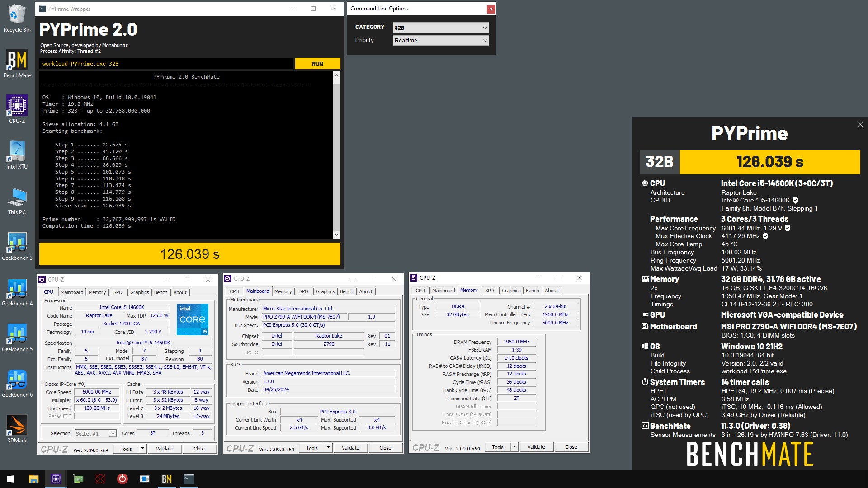The image size is (868, 488).
Task: Open Bench tab in left CPU-Z window
Action: 160,292
